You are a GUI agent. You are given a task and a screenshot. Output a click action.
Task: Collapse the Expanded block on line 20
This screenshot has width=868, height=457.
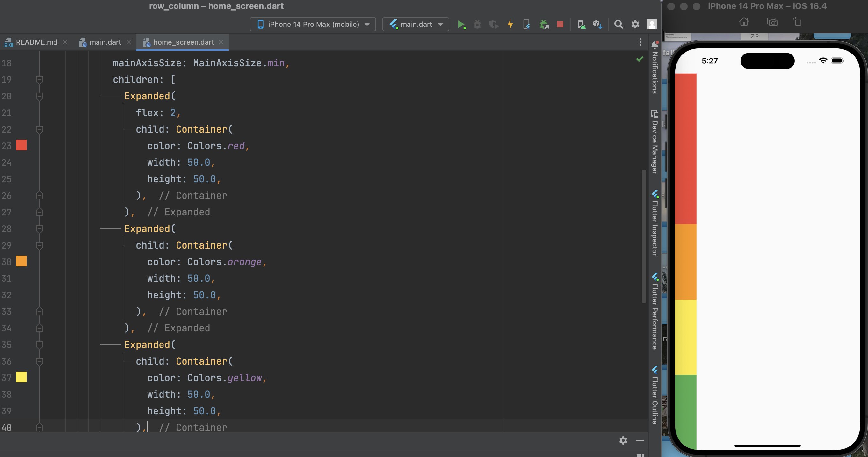(x=40, y=96)
